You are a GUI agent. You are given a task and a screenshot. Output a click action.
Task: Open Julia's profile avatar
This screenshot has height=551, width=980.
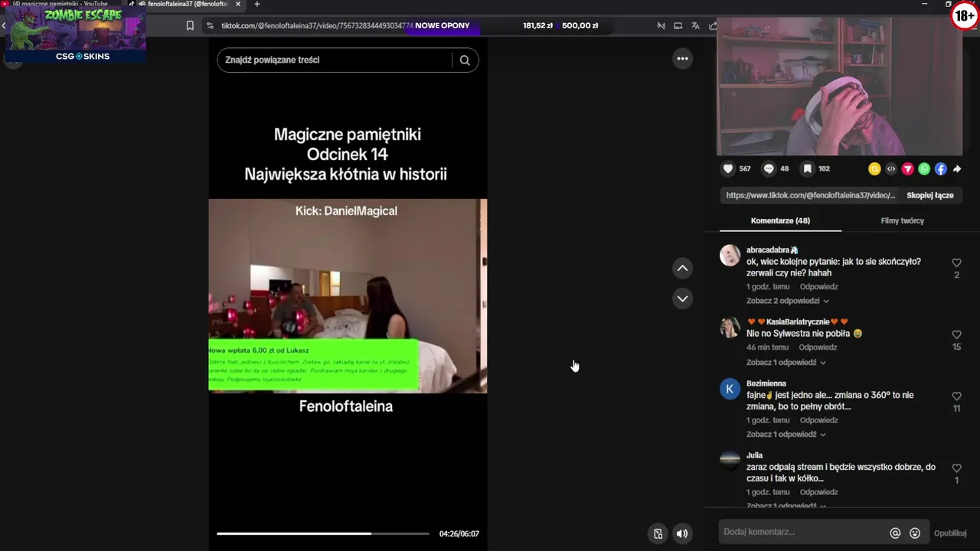(730, 460)
